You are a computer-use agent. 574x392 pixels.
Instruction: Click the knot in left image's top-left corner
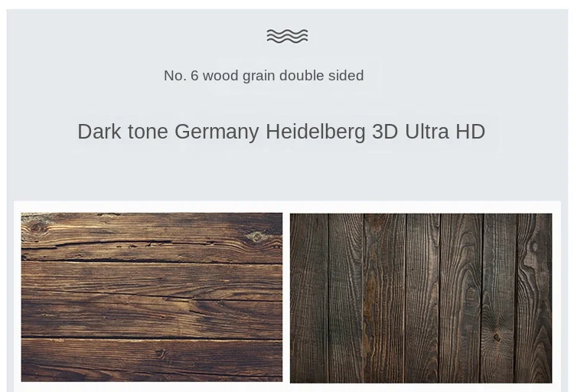35,227
